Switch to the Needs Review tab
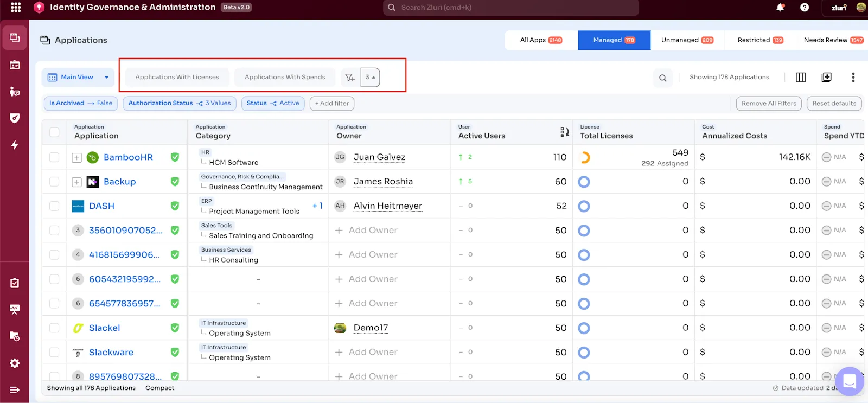The height and width of the screenshot is (403, 868). click(x=833, y=40)
